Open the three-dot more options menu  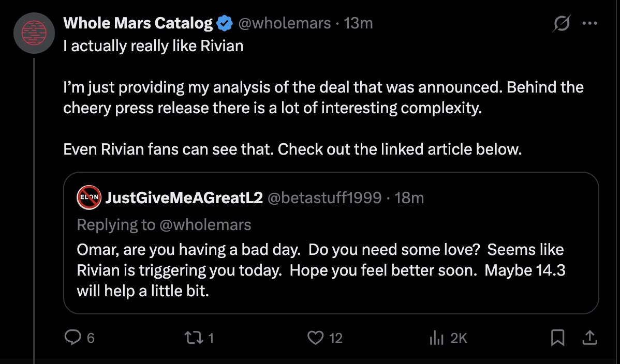point(590,24)
